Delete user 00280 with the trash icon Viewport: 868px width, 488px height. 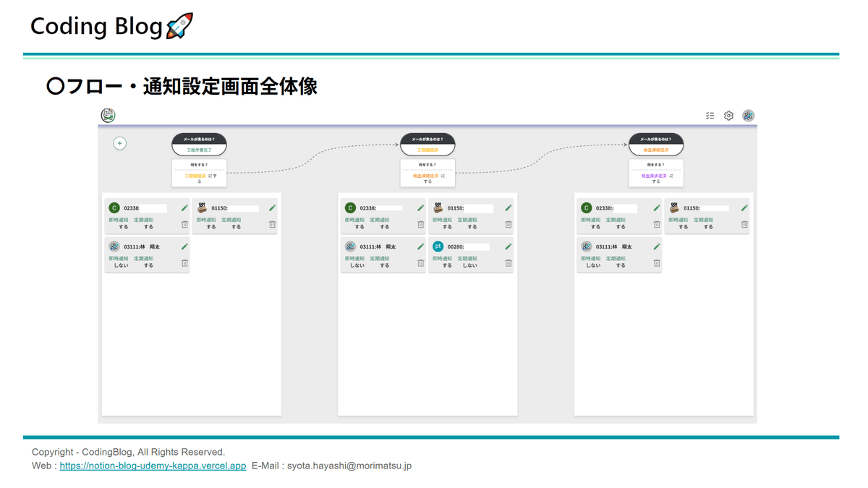point(508,263)
